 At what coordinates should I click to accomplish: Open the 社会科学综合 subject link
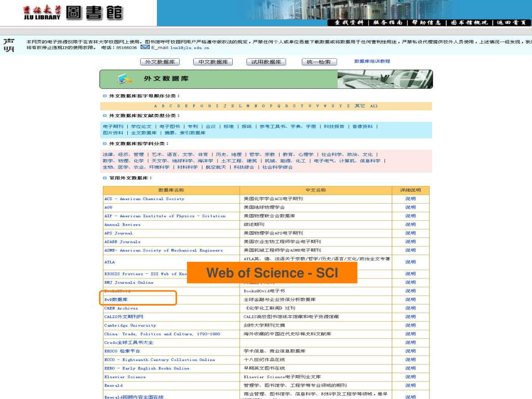click(277, 167)
